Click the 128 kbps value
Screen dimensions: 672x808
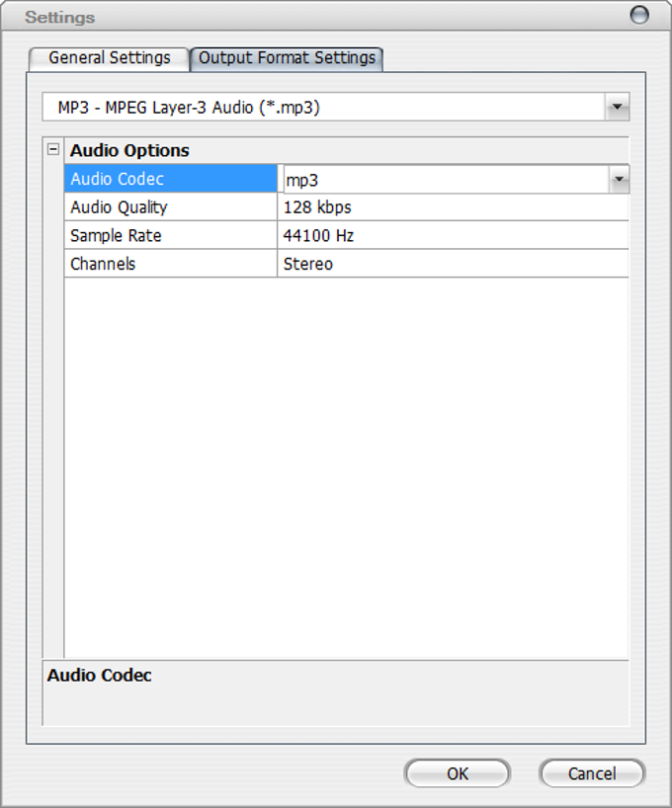(317, 207)
